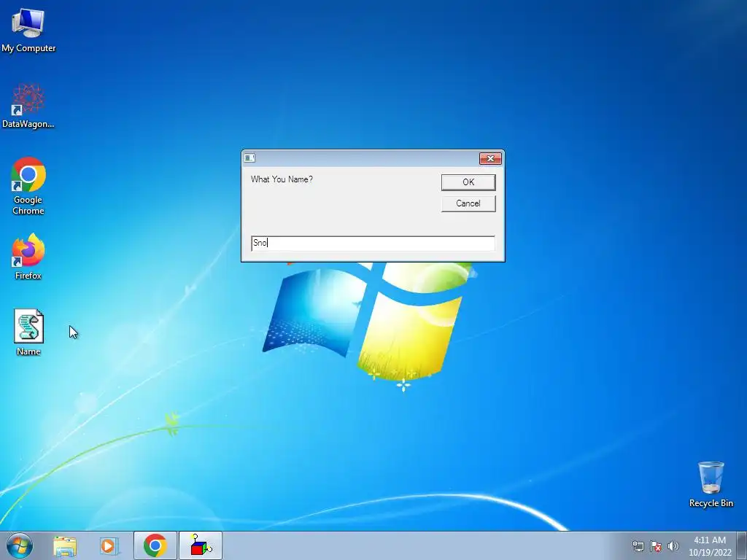Switch to the colored cubes taskbar app
The height and width of the screenshot is (560, 747).
[201, 545]
